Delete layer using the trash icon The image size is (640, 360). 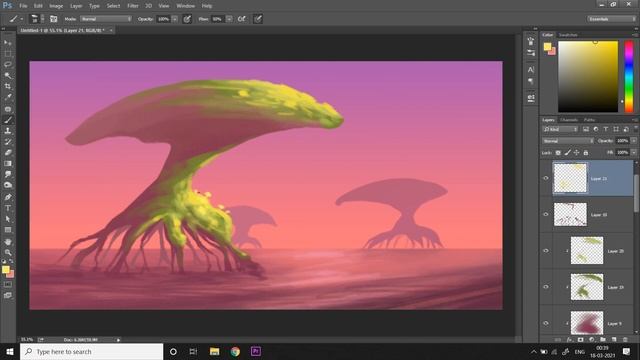(625, 340)
